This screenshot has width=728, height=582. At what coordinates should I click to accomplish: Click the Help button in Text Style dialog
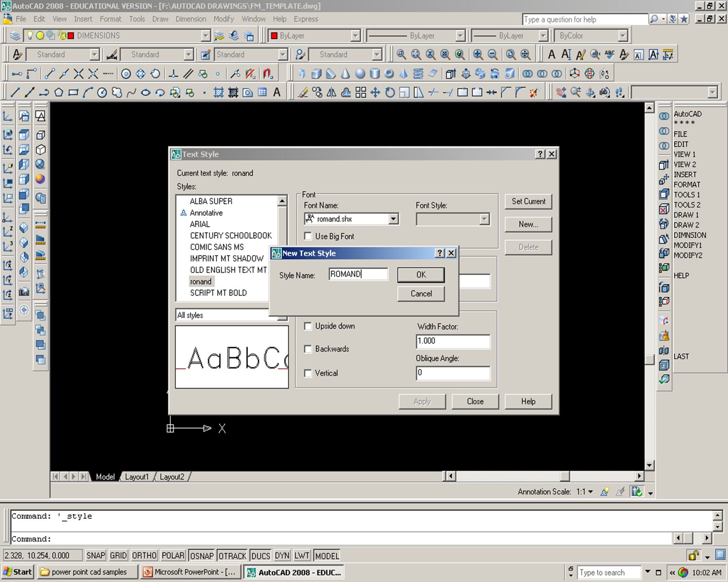point(528,402)
